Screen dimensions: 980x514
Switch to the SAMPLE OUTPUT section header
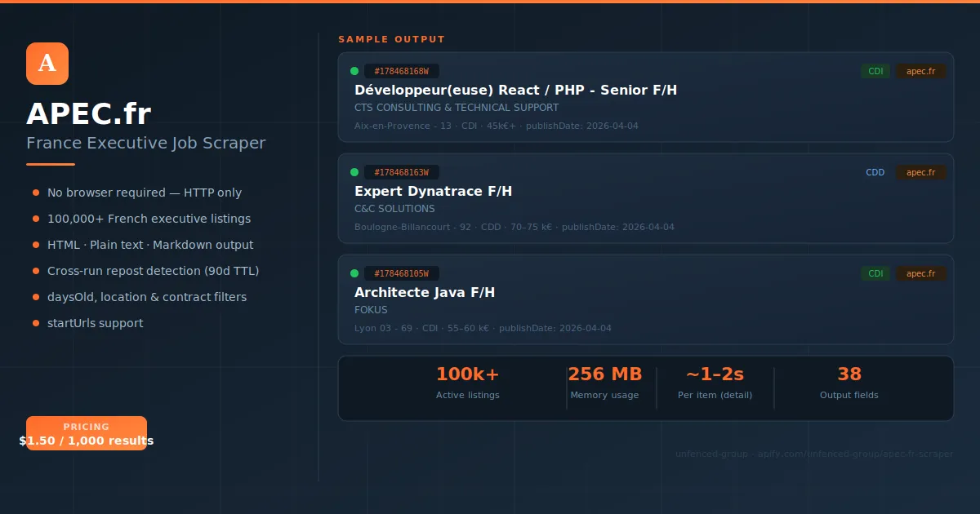[x=392, y=38]
